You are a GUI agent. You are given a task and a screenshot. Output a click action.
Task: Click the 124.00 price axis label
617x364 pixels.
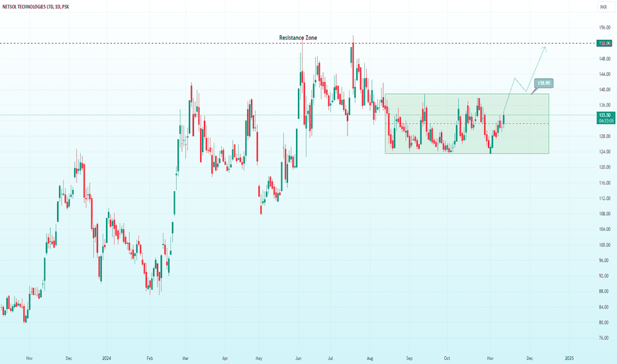[604, 152]
